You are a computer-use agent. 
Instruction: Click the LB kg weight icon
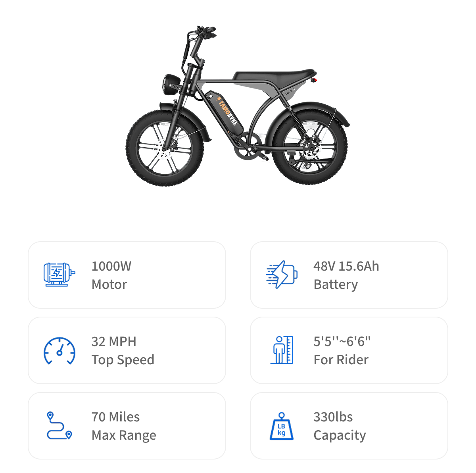click(282, 426)
